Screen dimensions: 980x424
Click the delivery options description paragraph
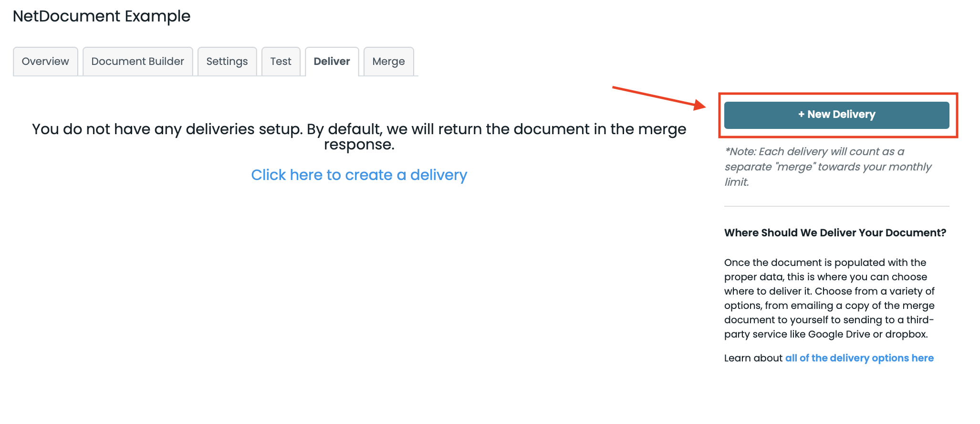(829, 298)
